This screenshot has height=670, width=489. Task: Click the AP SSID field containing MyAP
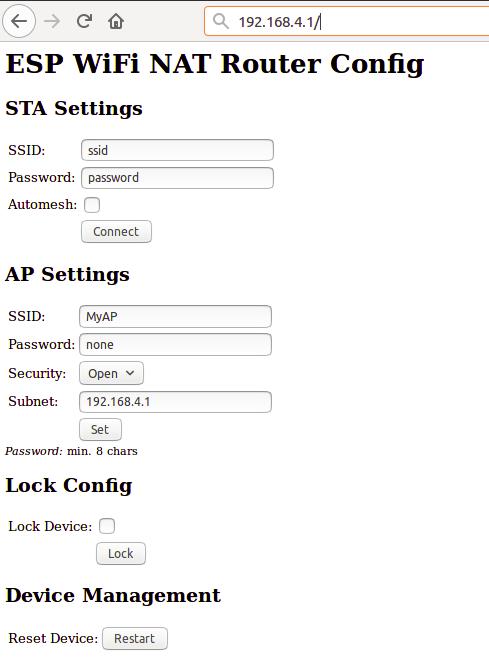click(x=175, y=316)
